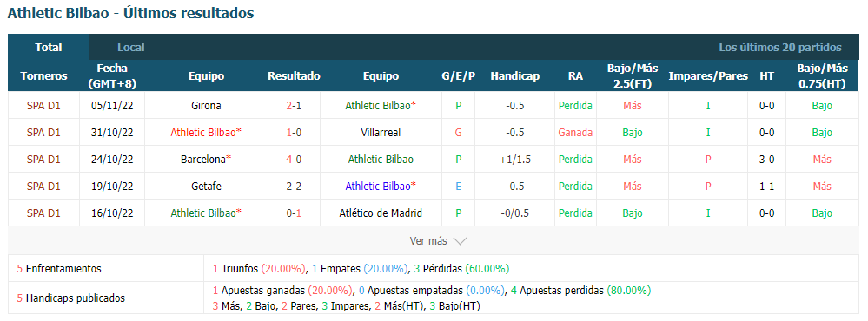The height and width of the screenshot is (321, 868).
Task: Click the 0-1 Atlético match score
Action: [x=294, y=213]
